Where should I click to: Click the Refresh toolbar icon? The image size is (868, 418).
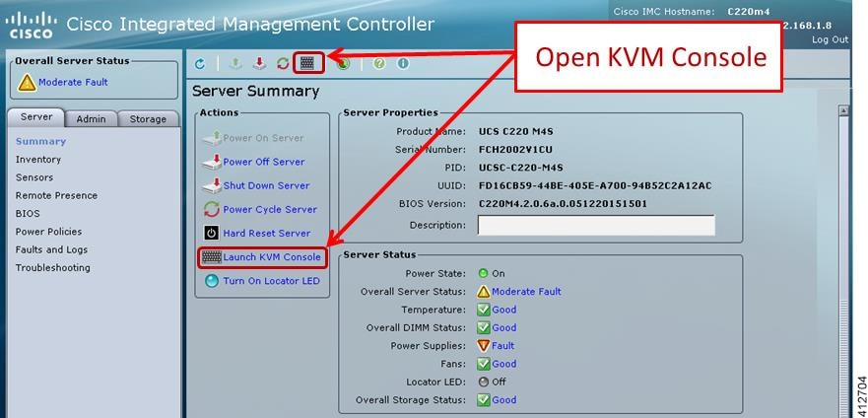tap(200, 64)
